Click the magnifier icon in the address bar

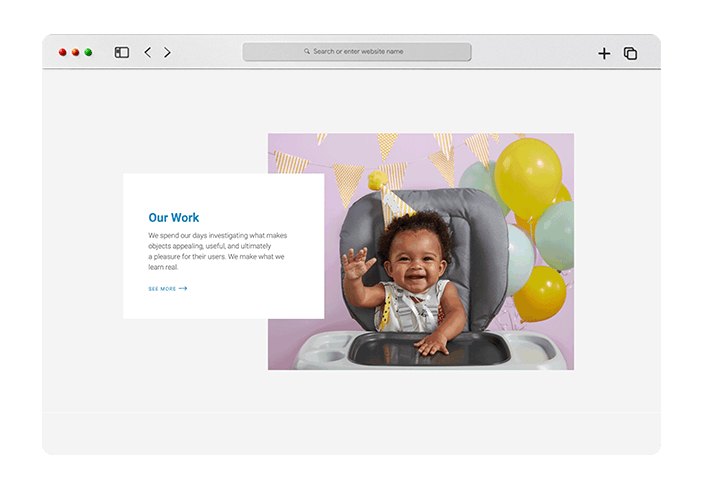click(x=307, y=51)
